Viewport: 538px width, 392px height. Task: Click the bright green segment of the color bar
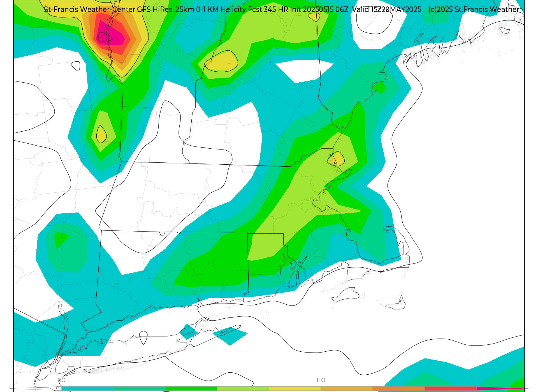tap(191, 389)
